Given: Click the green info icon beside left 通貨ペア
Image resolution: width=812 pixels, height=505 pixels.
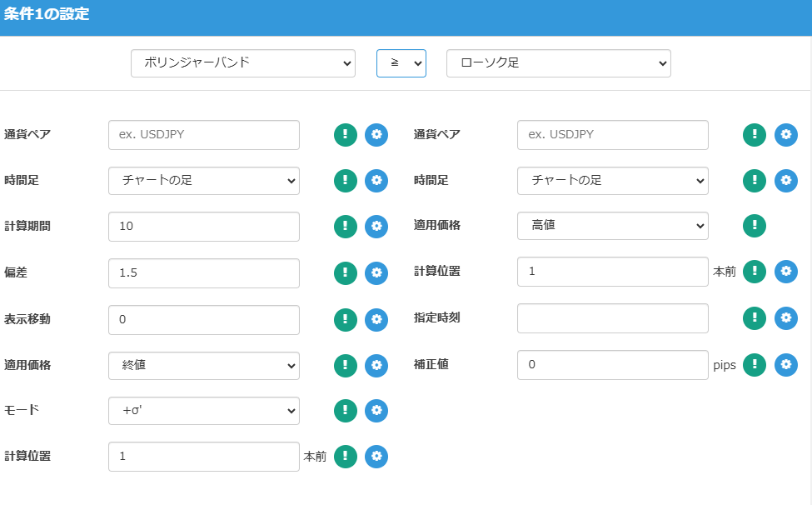Looking at the screenshot, I should click(x=346, y=134).
